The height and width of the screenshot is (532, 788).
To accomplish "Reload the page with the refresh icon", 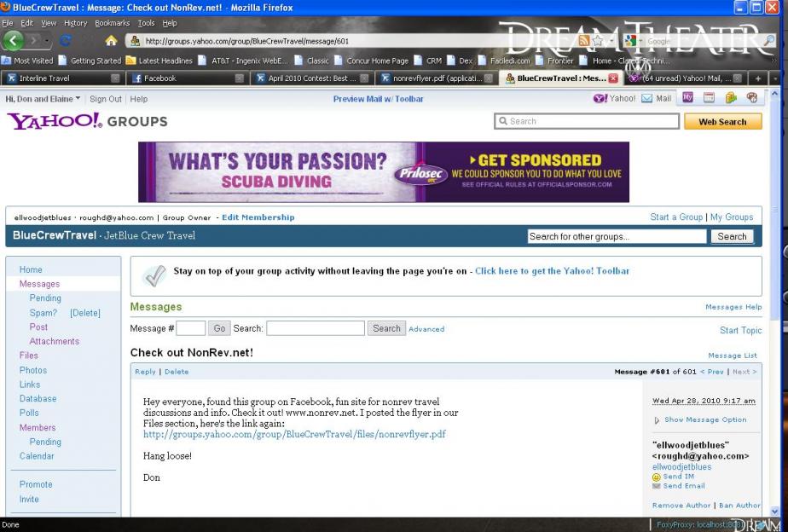I will click(x=66, y=41).
